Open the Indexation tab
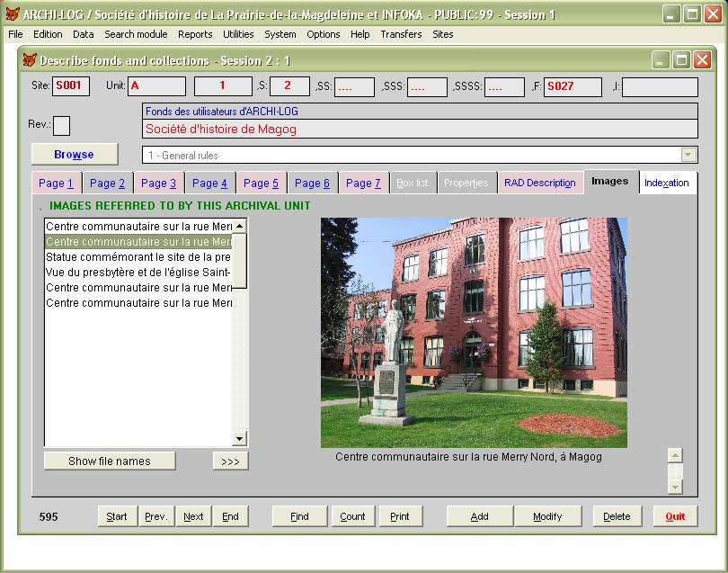This screenshot has width=728, height=573. pyautogui.click(x=666, y=183)
